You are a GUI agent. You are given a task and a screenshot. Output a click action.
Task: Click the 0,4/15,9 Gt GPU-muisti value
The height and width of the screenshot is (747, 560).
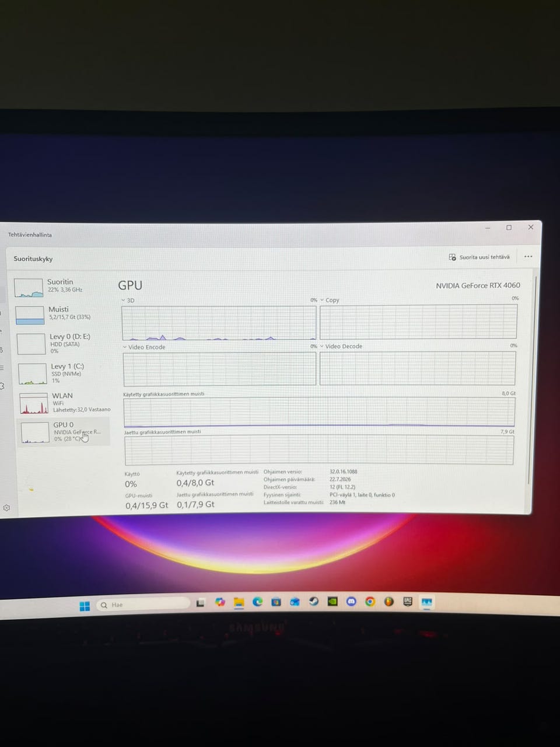[x=146, y=505]
